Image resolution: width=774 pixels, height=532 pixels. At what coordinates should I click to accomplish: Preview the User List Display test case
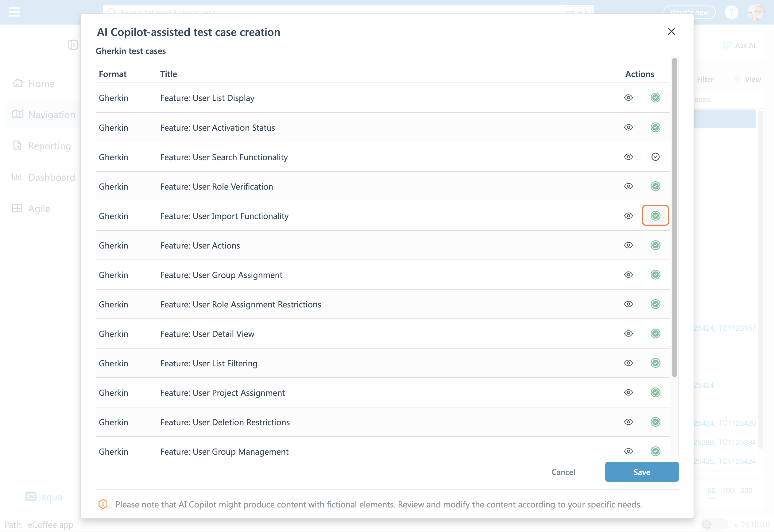coord(628,98)
